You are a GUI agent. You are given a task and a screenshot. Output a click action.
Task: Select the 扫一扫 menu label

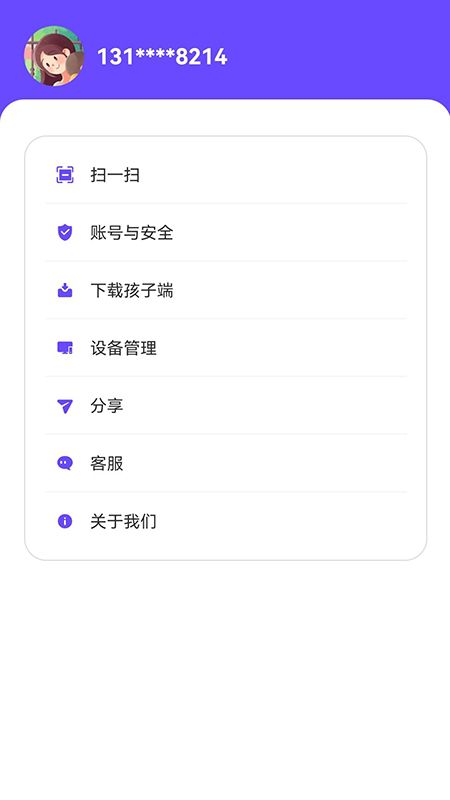click(115, 175)
